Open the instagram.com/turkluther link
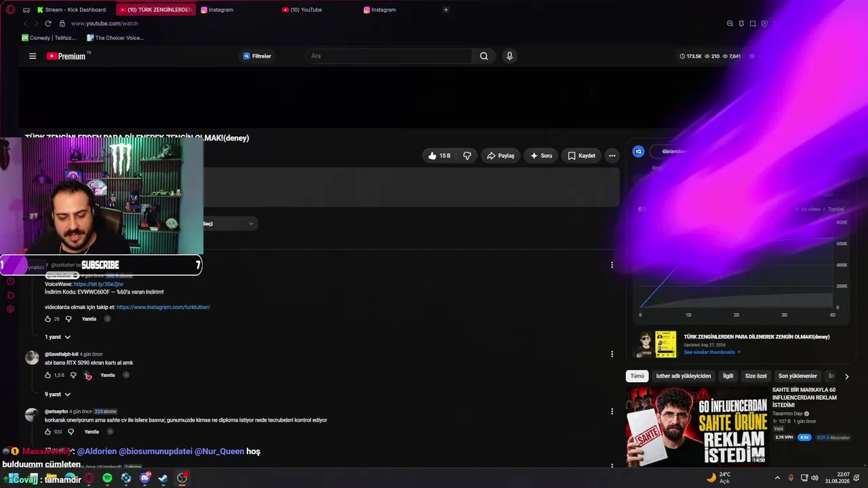868x488 pixels. click(x=163, y=307)
